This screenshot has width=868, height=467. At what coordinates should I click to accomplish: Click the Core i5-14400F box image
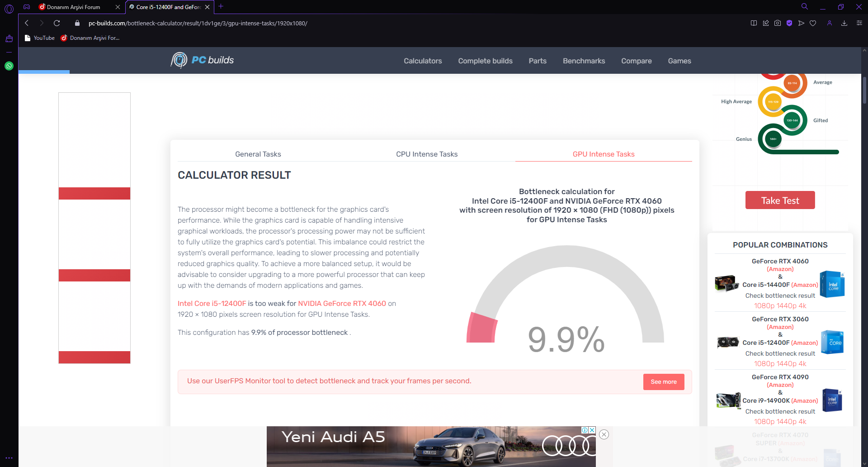click(x=832, y=284)
